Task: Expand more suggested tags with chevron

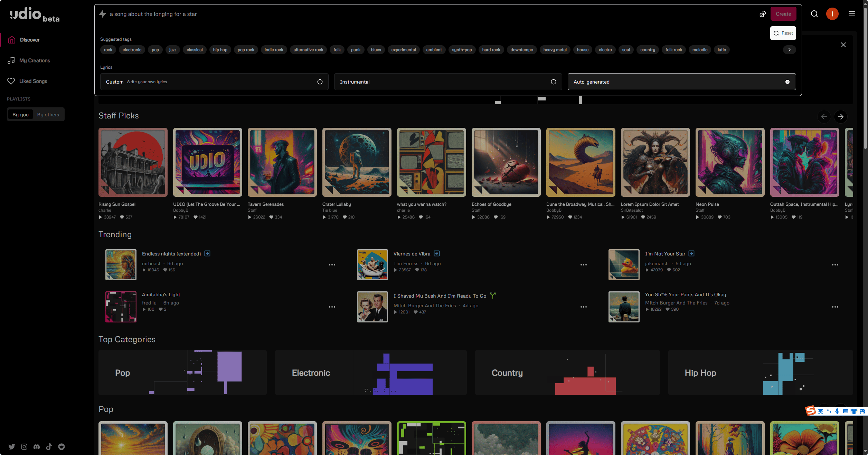Action: click(x=790, y=50)
